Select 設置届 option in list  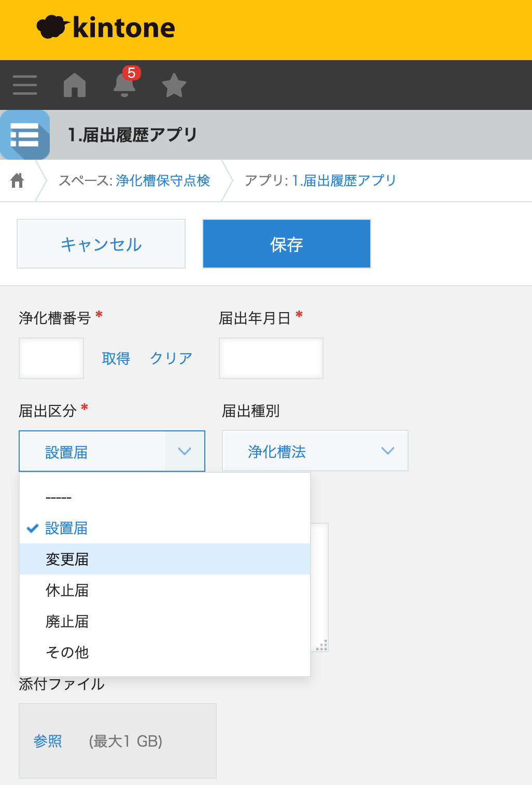[x=165, y=528]
